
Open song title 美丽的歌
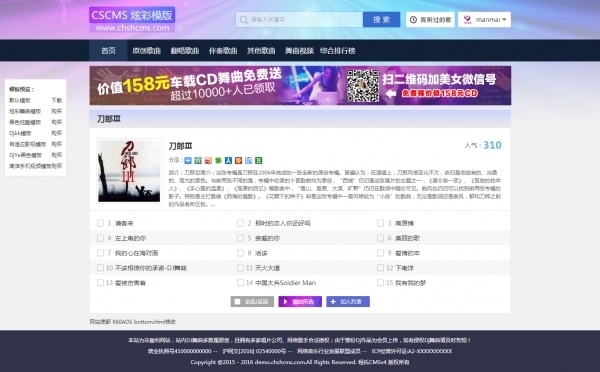[408, 238]
